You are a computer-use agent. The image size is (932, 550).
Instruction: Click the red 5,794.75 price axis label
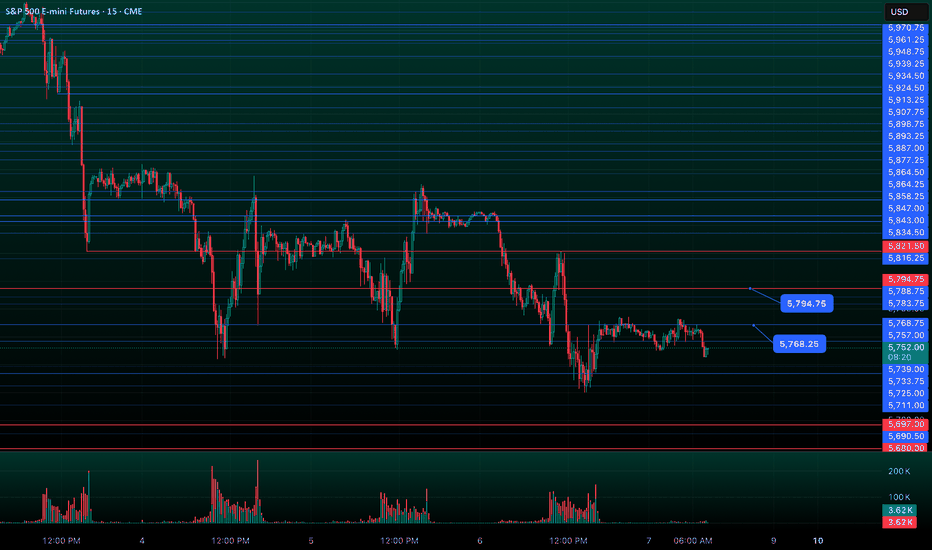[906, 279]
